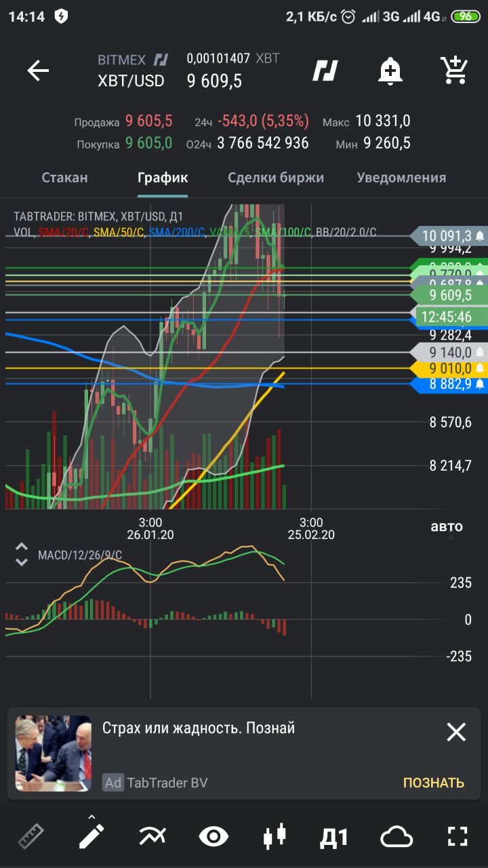Tap the date label 26.01.20

click(x=150, y=534)
